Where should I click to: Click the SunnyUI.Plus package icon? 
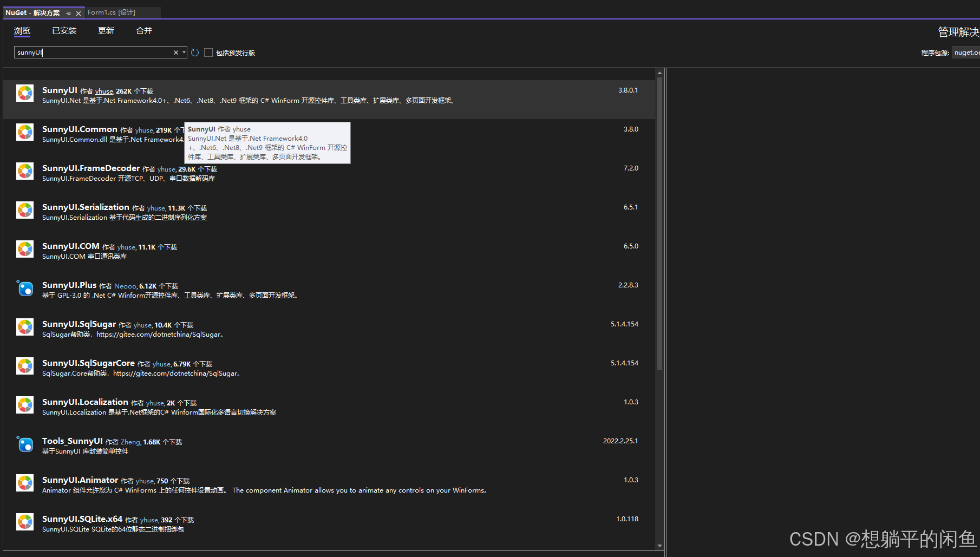pyautogui.click(x=25, y=288)
